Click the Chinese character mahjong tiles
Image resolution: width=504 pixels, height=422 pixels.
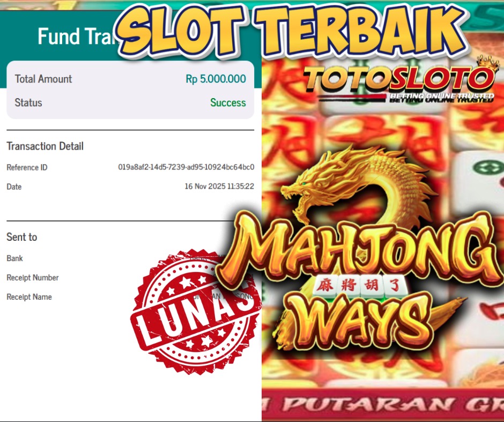(360, 286)
